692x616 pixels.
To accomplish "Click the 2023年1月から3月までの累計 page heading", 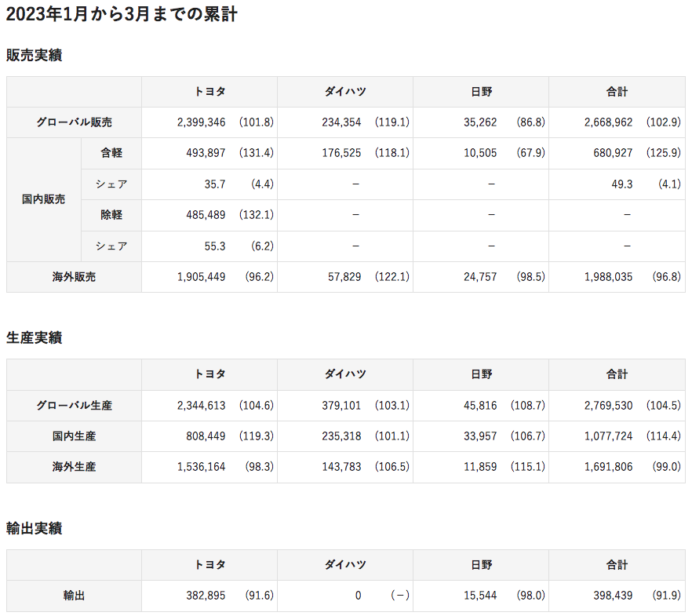I will [x=122, y=14].
